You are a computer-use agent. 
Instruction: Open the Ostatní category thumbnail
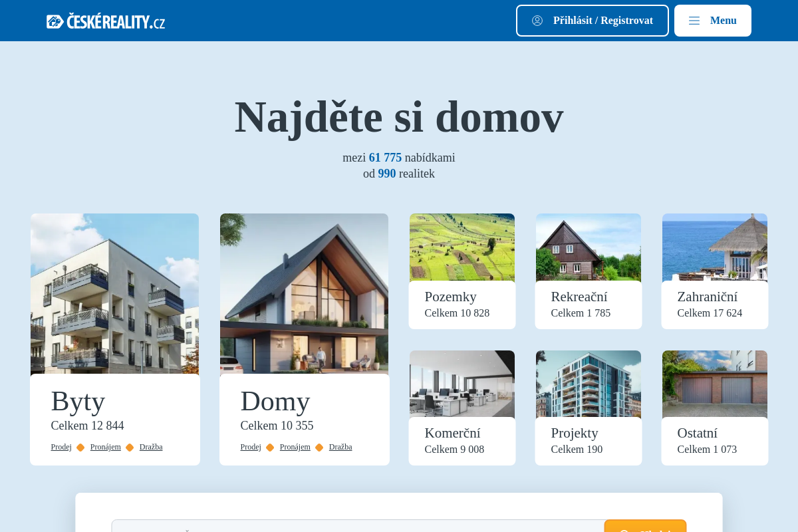pos(714,384)
